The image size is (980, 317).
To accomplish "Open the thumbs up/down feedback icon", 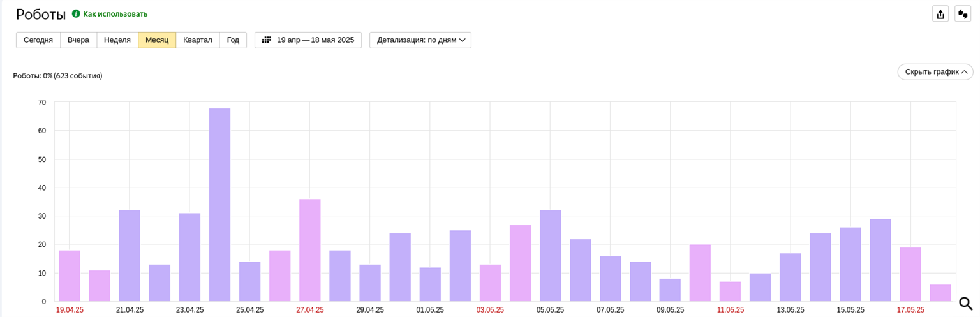I will (x=963, y=14).
